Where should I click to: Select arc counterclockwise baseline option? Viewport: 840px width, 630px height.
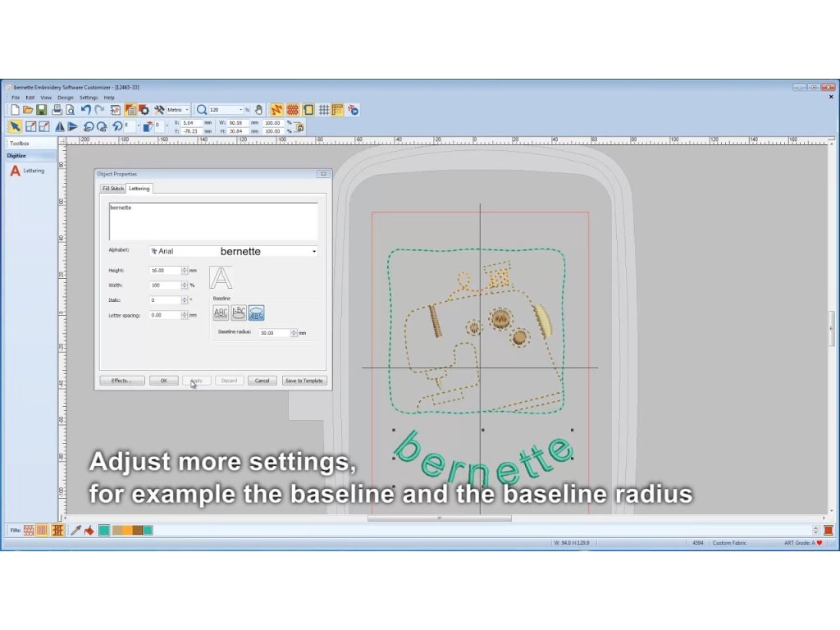coord(256,313)
